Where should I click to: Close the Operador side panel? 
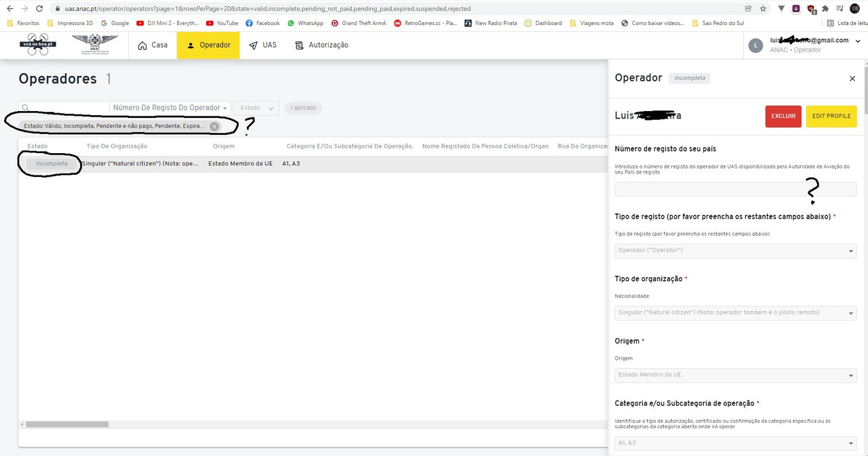pyautogui.click(x=852, y=79)
